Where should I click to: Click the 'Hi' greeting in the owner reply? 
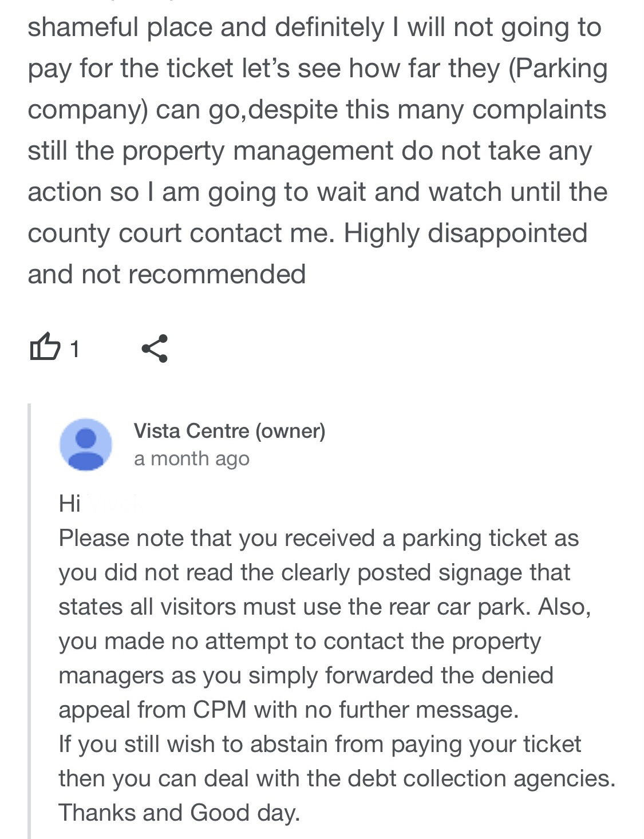(x=69, y=504)
